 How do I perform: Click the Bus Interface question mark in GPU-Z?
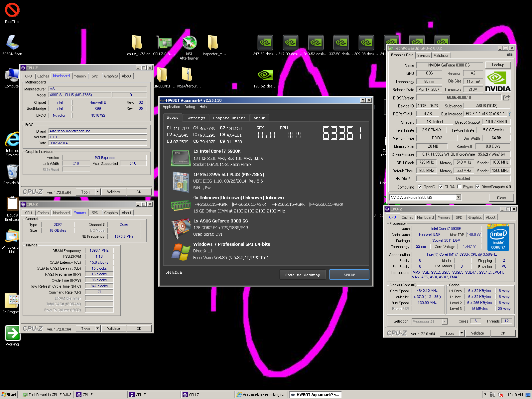(509, 114)
